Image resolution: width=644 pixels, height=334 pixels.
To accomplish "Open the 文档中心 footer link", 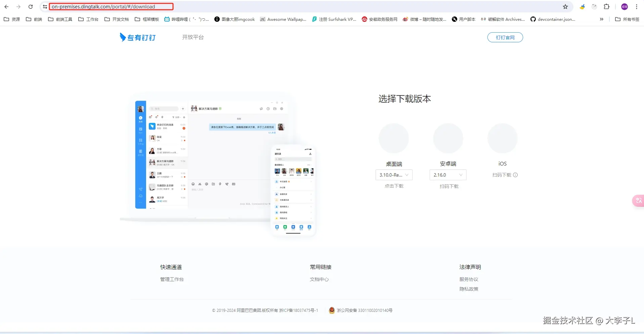I will coord(319,279).
